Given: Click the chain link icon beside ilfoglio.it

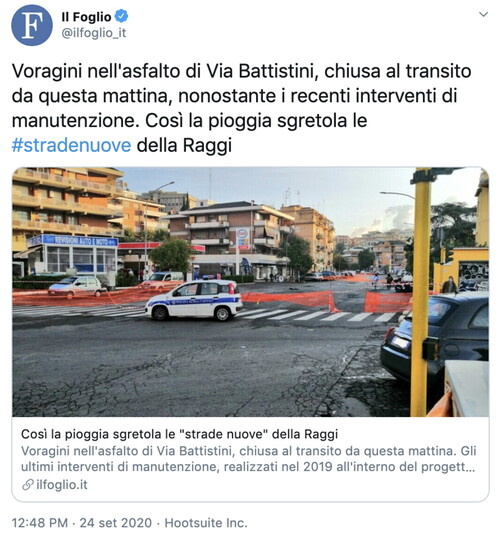Looking at the screenshot, I should click(x=28, y=484).
